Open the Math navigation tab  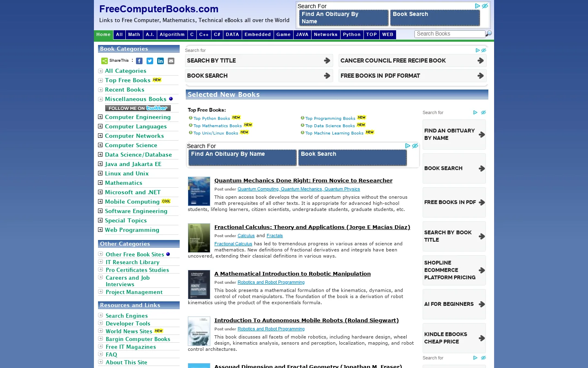coord(134,35)
